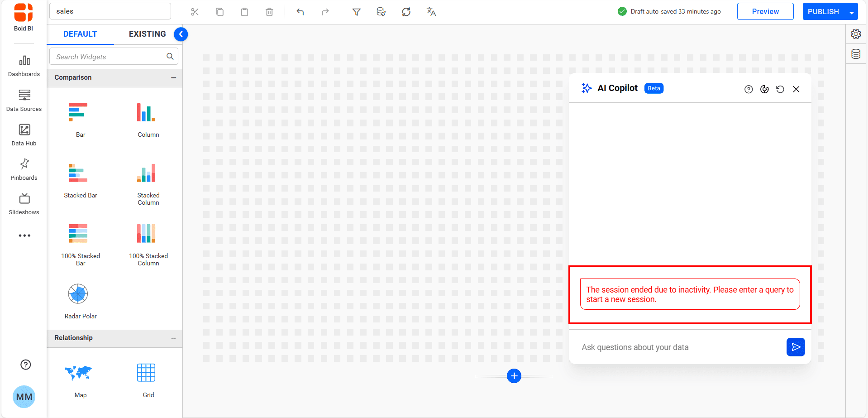The width and height of the screenshot is (868, 418).
Task: Switch to the EXISTING tab
Action: tap(147, 34)
